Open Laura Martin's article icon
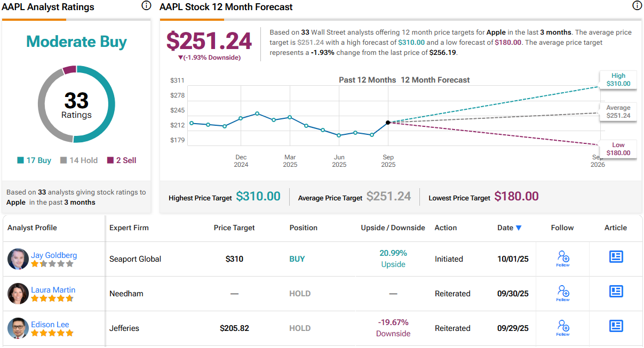This screenshot has width=644, height=348. coord(616,292)
